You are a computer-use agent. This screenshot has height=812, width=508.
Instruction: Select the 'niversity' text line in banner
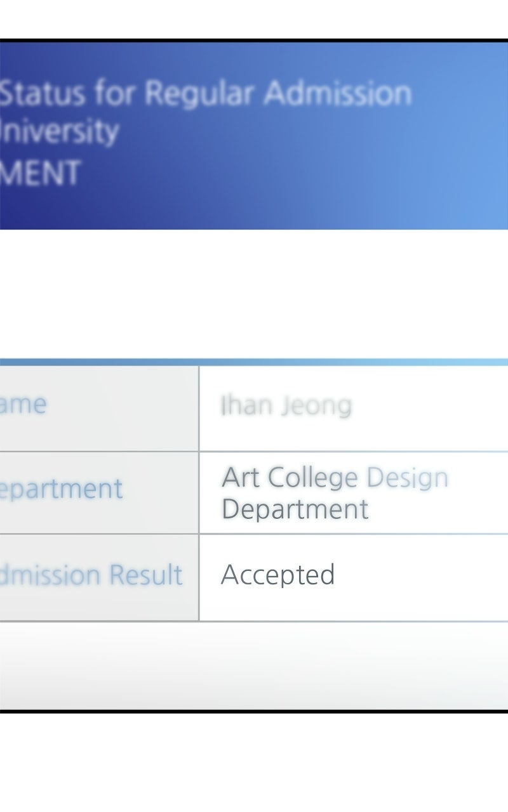point(60,131)
